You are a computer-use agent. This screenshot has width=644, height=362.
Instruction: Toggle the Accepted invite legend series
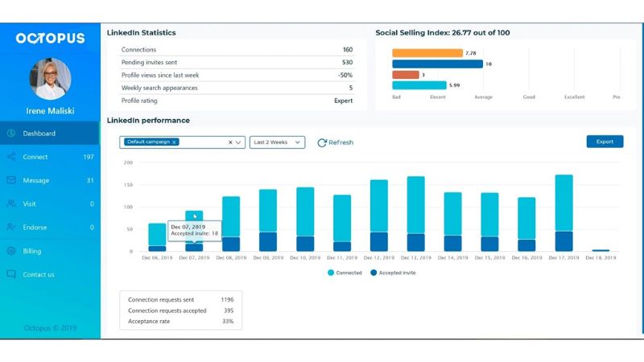(x=393, y=273)
